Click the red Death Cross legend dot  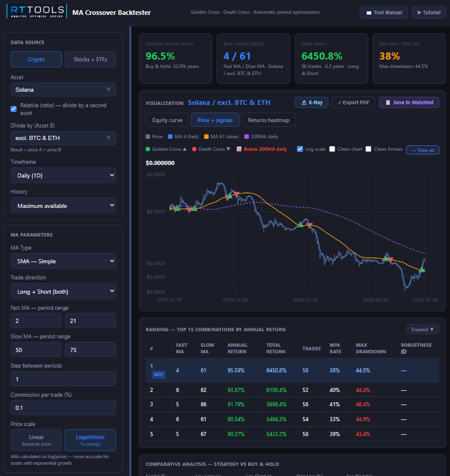[x=194, y=149]
